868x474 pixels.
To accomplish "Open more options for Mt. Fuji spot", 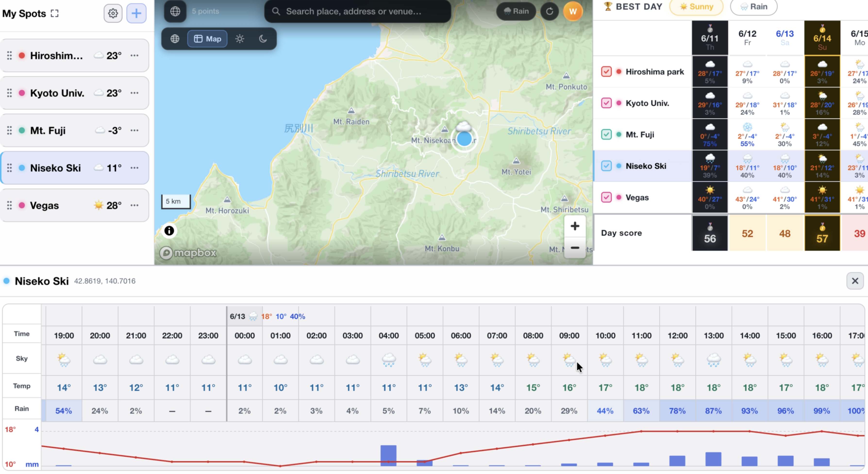I will [x=134, y=130].
